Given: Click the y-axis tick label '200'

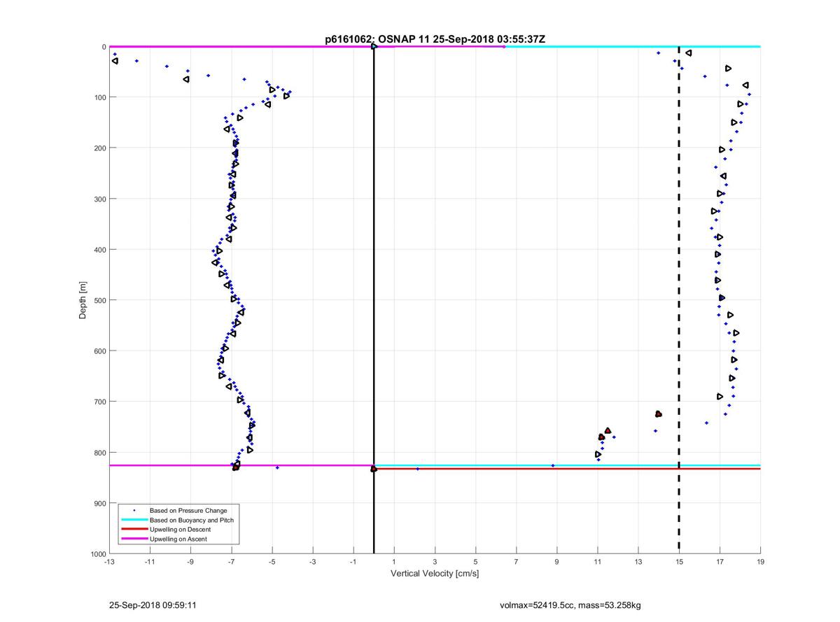Looking at the screenshot, I should pyautogui.click(x=99, y=148).
